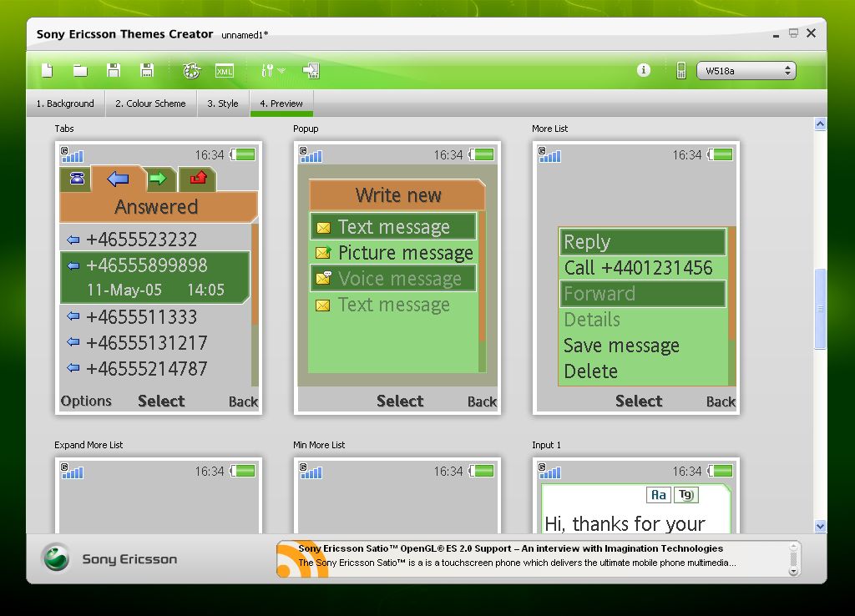Switch to the 1. Background tab

[65, 104]
